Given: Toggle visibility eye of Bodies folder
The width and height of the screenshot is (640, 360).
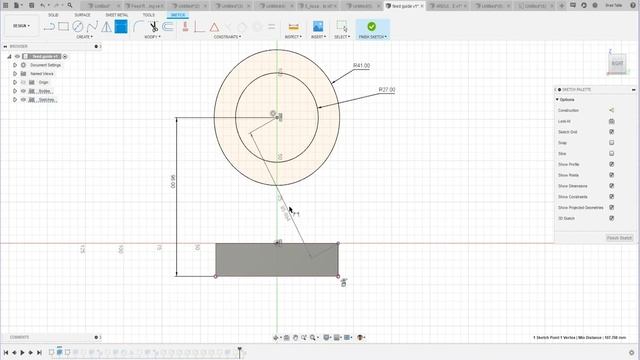Looking at the screenshot, I should tap(23, 91).
